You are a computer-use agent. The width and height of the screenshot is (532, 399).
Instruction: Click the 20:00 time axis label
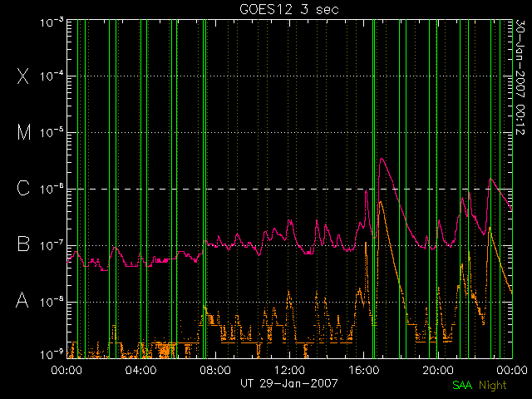pos(438,370)
